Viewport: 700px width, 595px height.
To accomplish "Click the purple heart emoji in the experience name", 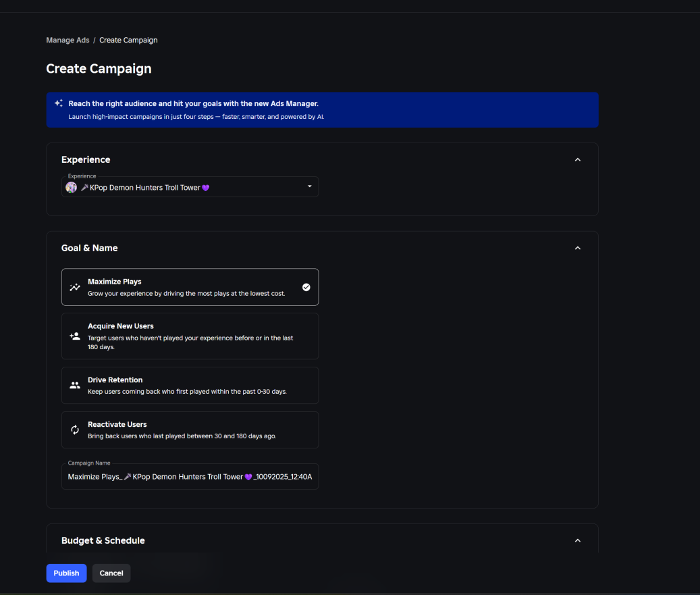I will pos(206,186).
